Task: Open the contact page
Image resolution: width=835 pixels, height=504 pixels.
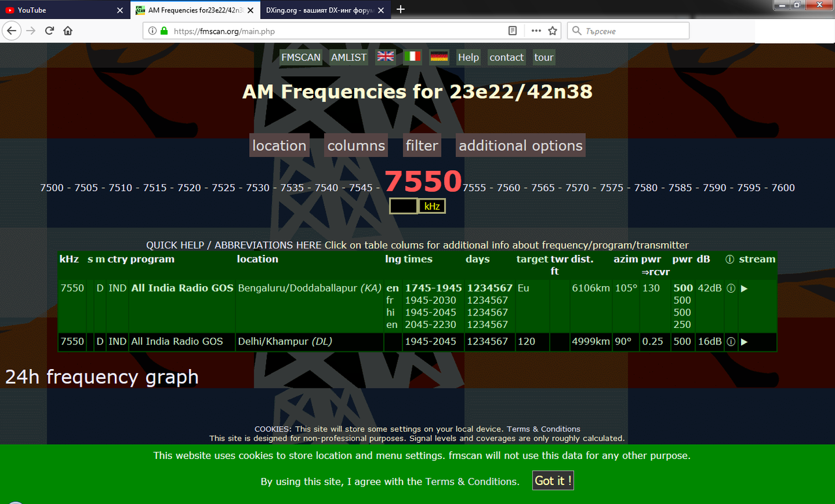Action: click(507, 57)
